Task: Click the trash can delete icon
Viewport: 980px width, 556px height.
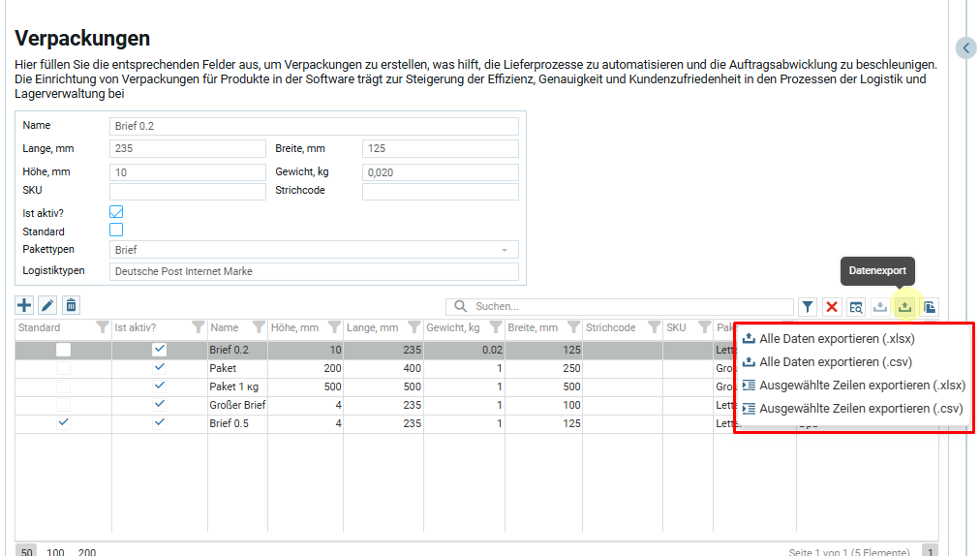Action: pos(71,306)
